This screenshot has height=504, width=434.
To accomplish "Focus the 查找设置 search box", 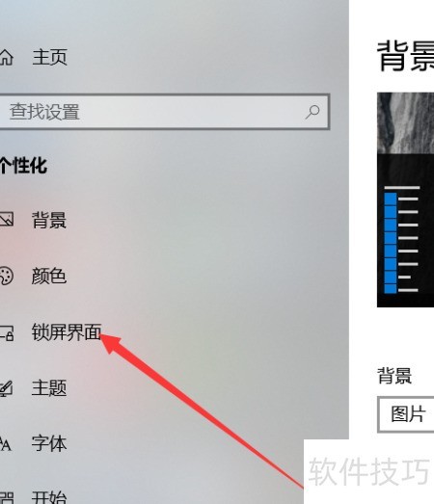I will pyautogui.click(x=163, y=112).
